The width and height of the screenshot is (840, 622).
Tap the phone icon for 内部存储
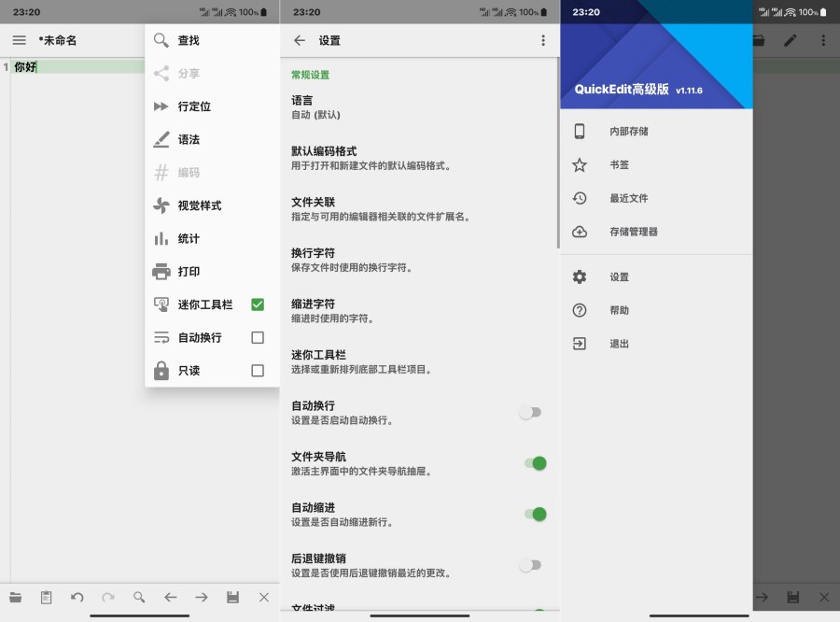(579, 132)
